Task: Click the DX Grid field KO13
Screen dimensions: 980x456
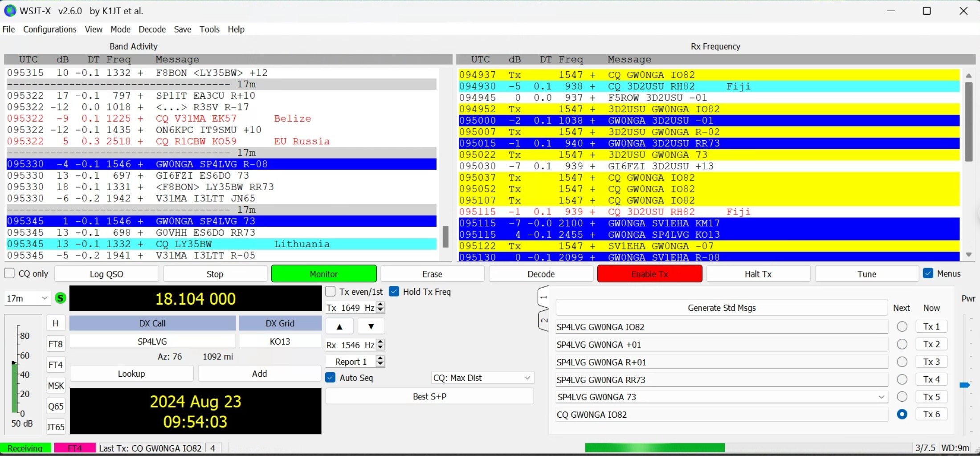Action: pyautogui.click(x=280, y=342)
